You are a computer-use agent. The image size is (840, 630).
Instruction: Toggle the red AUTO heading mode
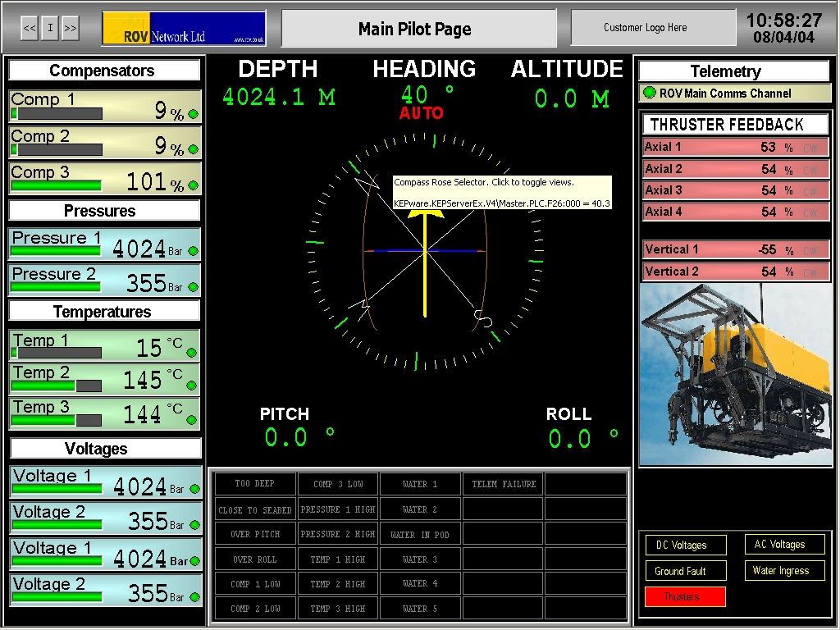click(421, 113)
